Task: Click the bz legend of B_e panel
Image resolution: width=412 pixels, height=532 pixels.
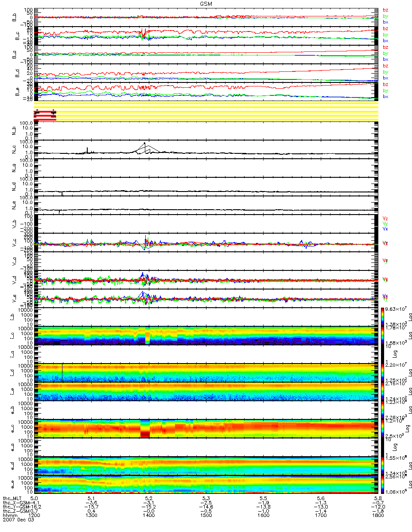Action: (385, 84)
